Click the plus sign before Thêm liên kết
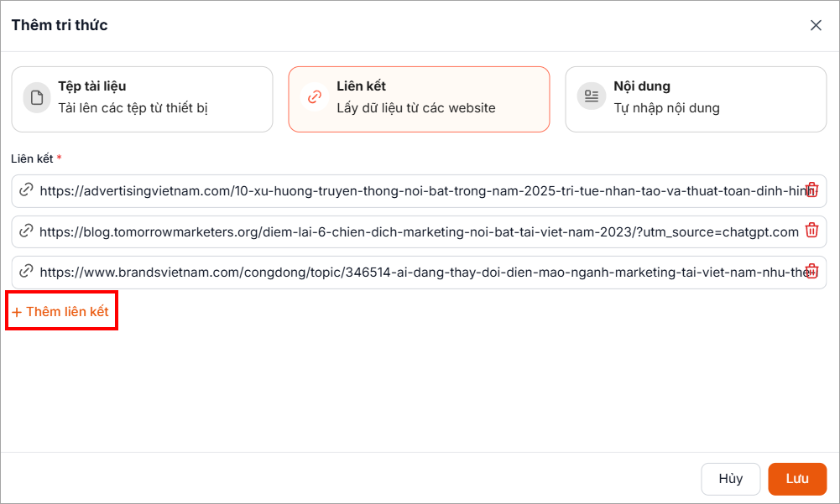The width and height of the screenshot is (840, 504). coord(17,312)
